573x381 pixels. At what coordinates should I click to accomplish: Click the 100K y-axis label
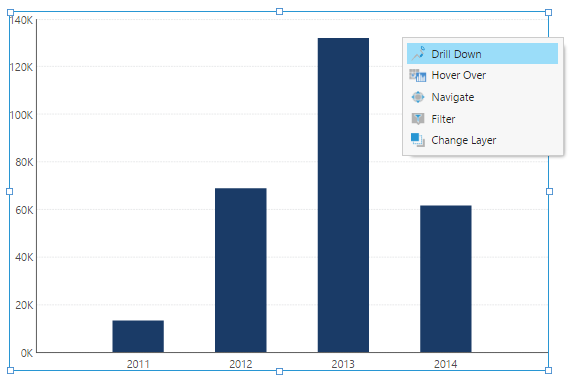coord(21,115)
